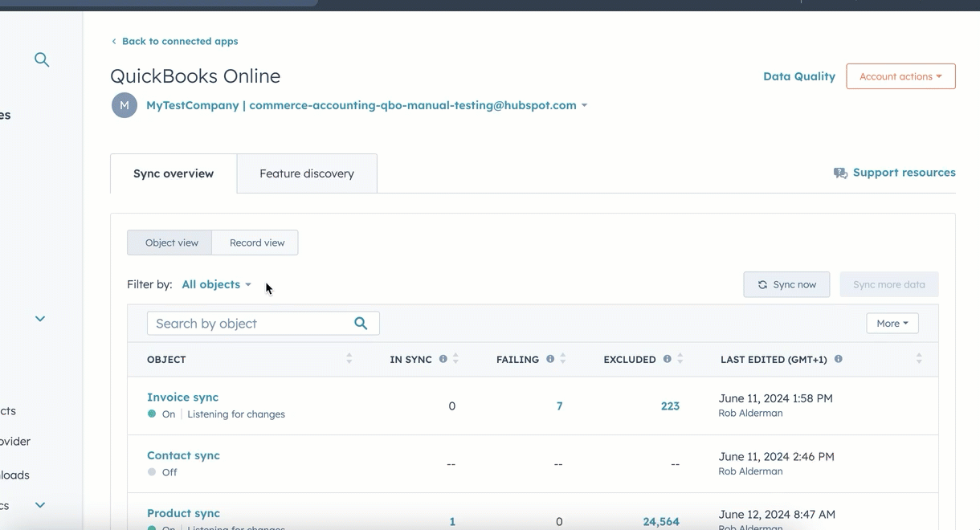The height and width of the screenshot is (530, 980).
Task: Open Support resources link
Action: [x=904, y=173]
